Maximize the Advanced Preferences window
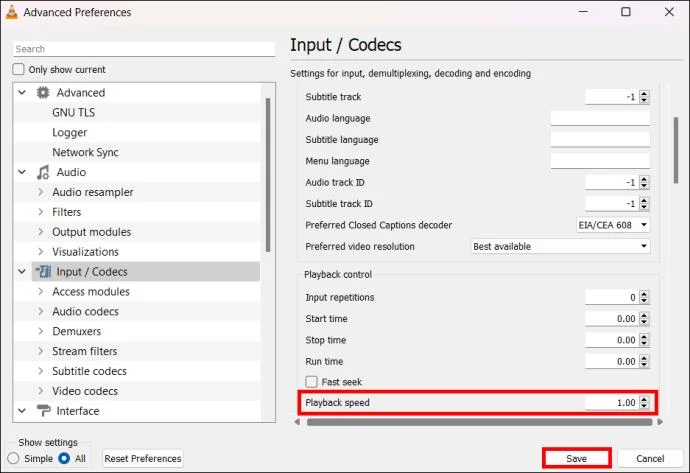 626,12
